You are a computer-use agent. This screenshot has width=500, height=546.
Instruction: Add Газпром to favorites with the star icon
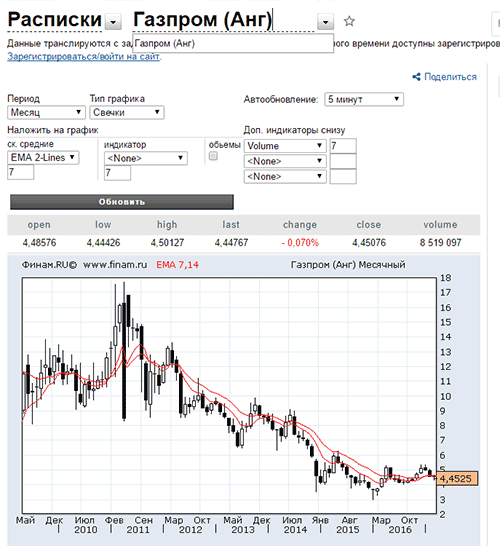(349, 22)
